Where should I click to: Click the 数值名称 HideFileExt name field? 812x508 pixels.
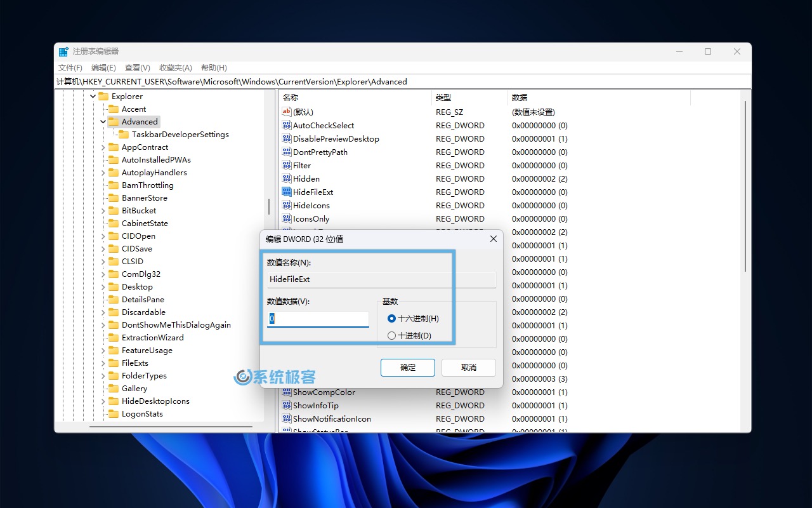pos(381,279)
